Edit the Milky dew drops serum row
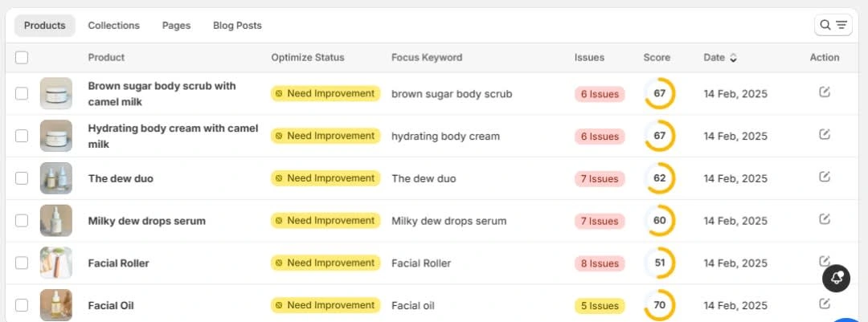868x322 pixels. click(825, 219)
